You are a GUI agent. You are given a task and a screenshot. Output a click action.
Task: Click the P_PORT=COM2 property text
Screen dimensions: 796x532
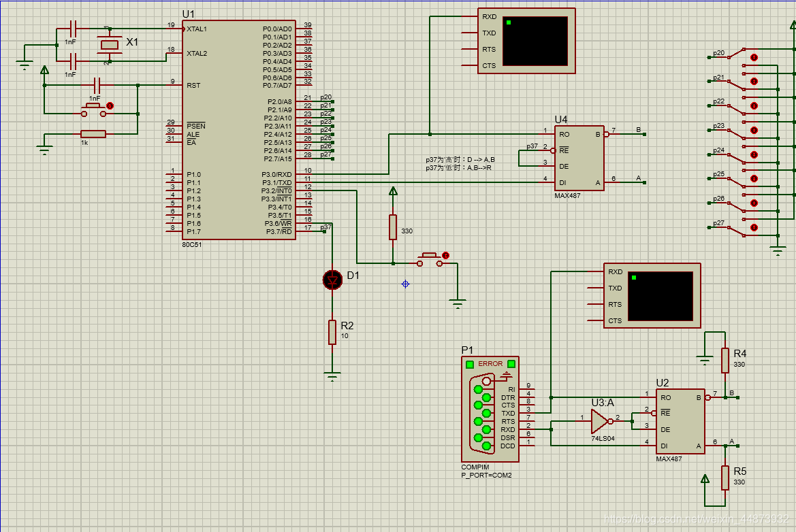click(x=486, y=476)
